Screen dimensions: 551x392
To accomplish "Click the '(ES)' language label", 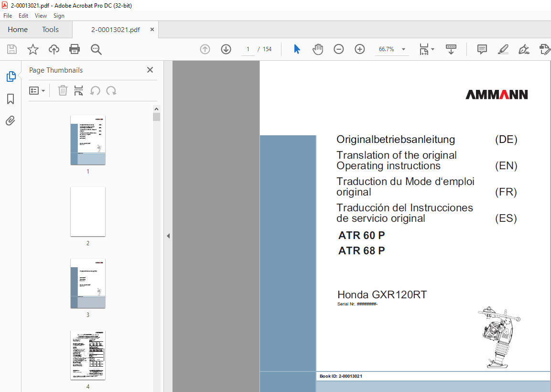I will click(506, 218).
